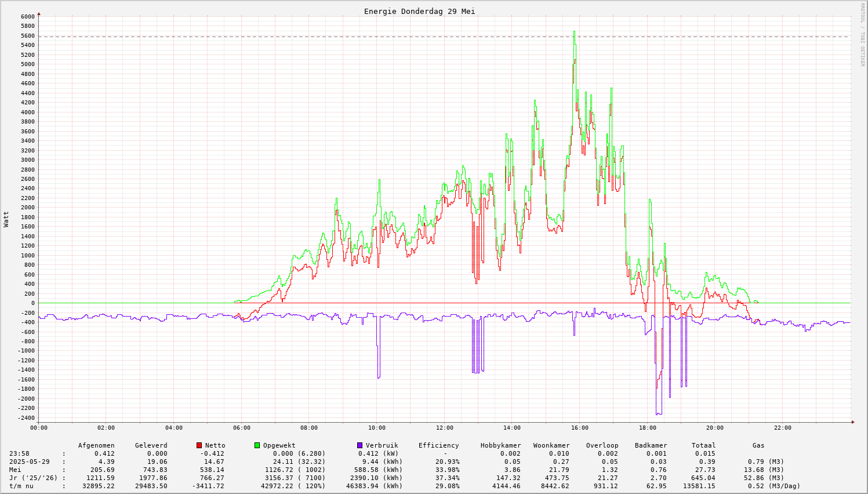Click the 18:00 time axis label
Viewport: 868px width, 494px height.
[x=647, y=428]
